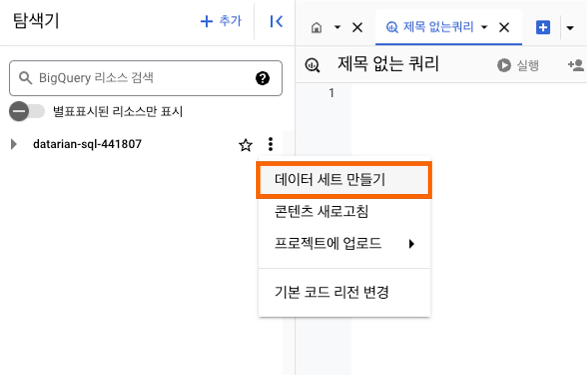Select the datarian-sql-441807 project
This screenshot has height=375, width=588.
coord(87,144)
